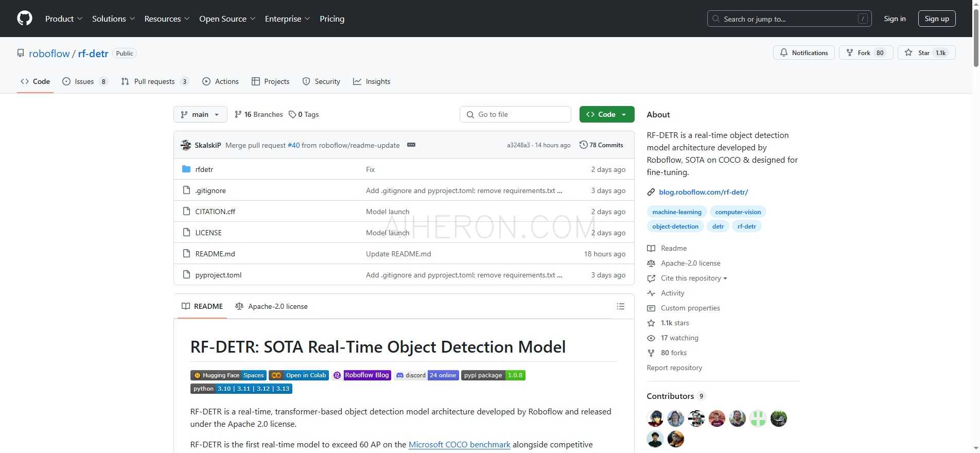Viewport: 980px width, 453px height.
Task: Click the Sign up button
Action: (936, 19)
